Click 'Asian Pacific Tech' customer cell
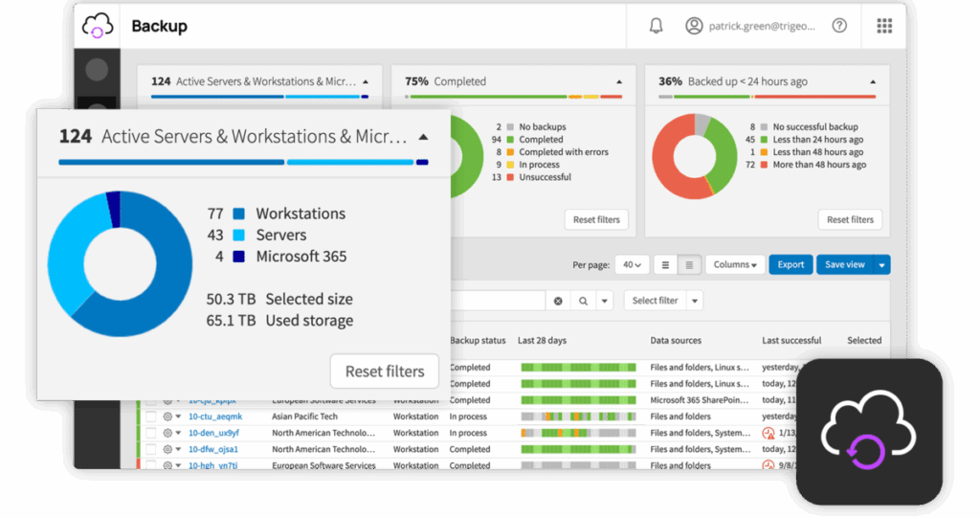The image size is (980, 518). tap(304, 417)
